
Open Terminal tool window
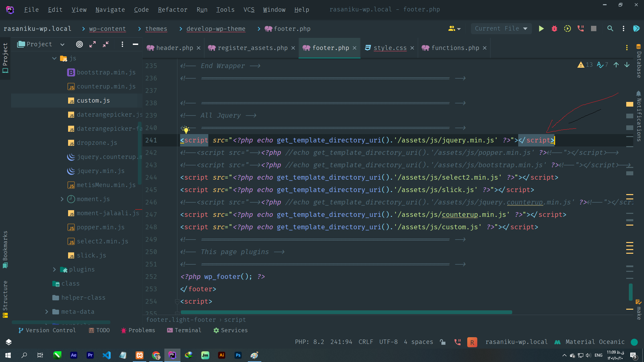pyautogui.click(x=184, y=330)
